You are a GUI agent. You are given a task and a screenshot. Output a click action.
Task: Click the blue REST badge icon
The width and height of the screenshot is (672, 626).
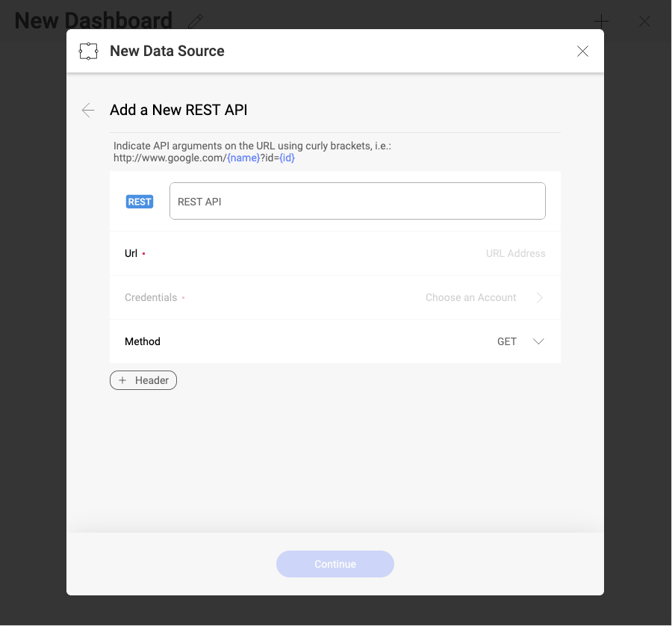(x=140, y=202)
